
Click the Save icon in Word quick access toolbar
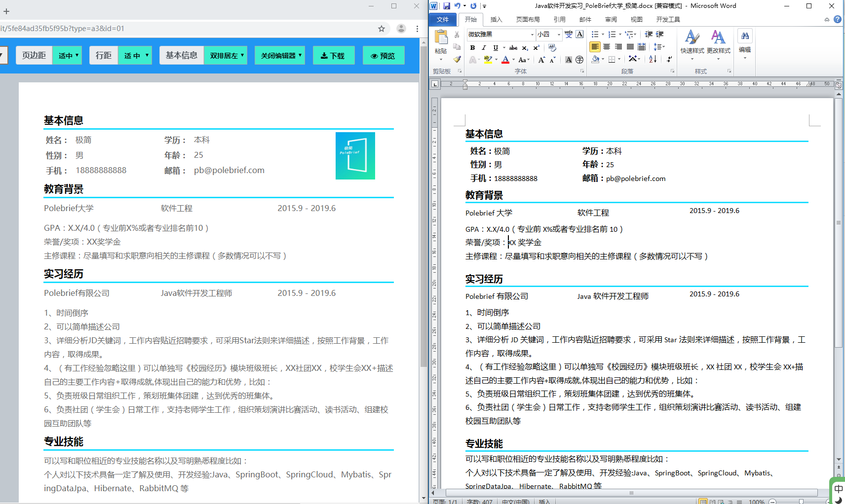pos(446,6)
